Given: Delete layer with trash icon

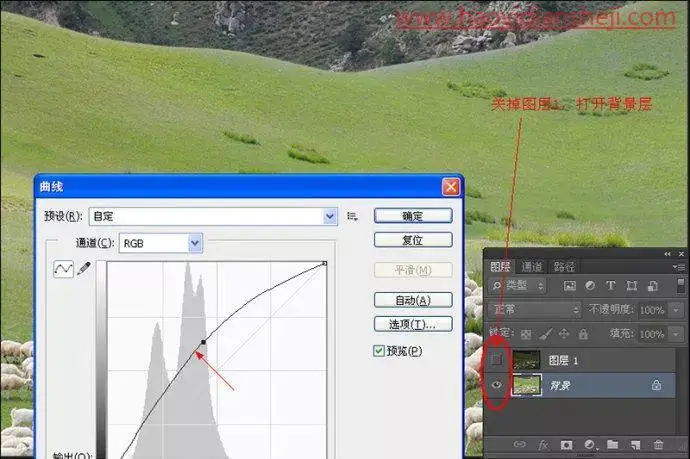Looking at the screenshot, I should pyautogui.click(x=658, y=444).
